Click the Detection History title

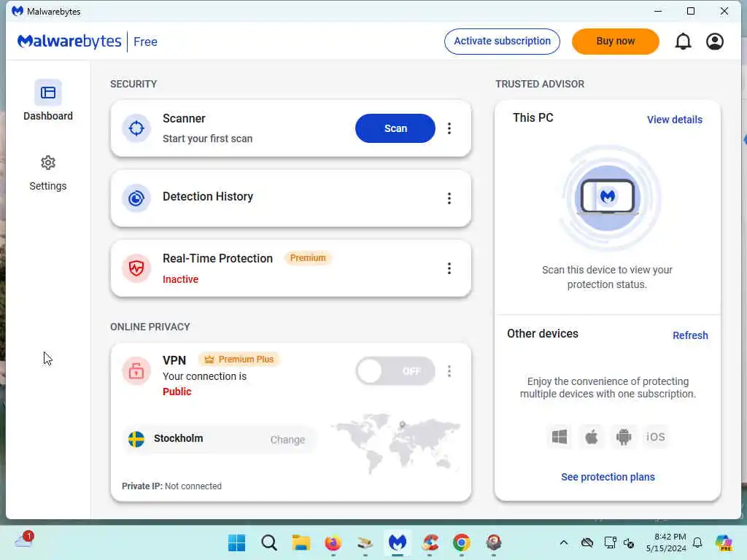coord(208,196)
